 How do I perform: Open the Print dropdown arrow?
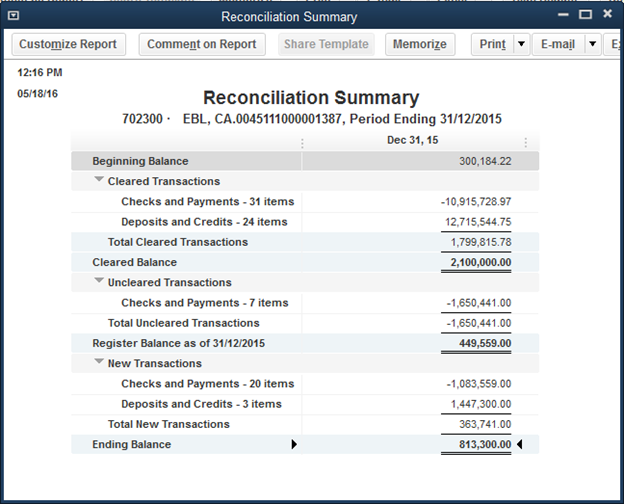[x=521, y=44]
